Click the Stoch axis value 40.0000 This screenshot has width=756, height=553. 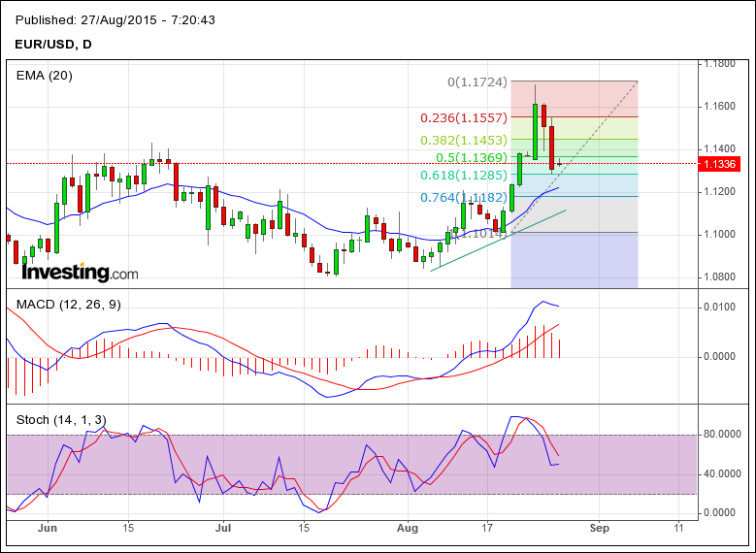point(722,474)
